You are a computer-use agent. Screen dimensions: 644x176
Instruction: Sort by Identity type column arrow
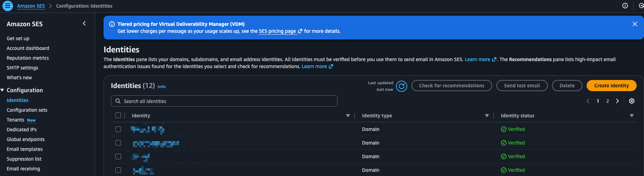pyautogui.click(x=487, y=116)
